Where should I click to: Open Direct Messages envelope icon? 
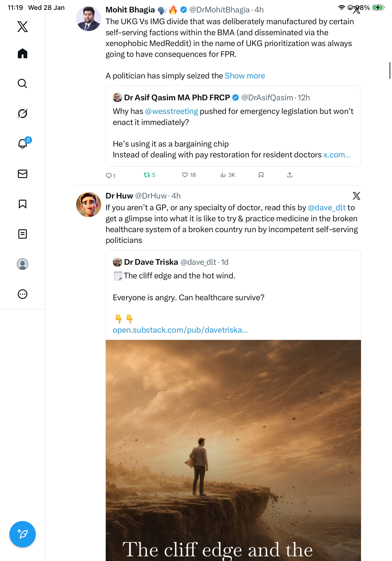click(23, 174)
